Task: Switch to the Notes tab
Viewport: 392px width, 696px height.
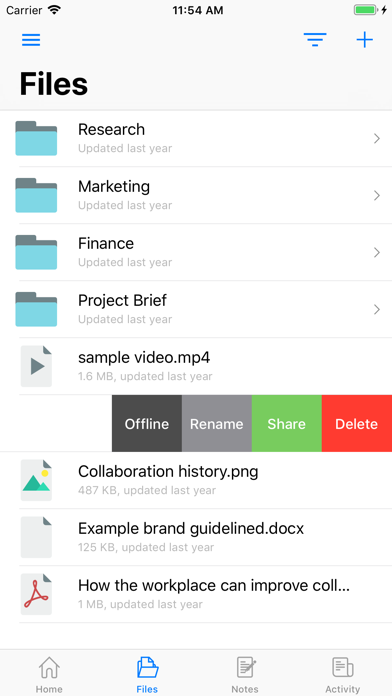Action: 245,675
